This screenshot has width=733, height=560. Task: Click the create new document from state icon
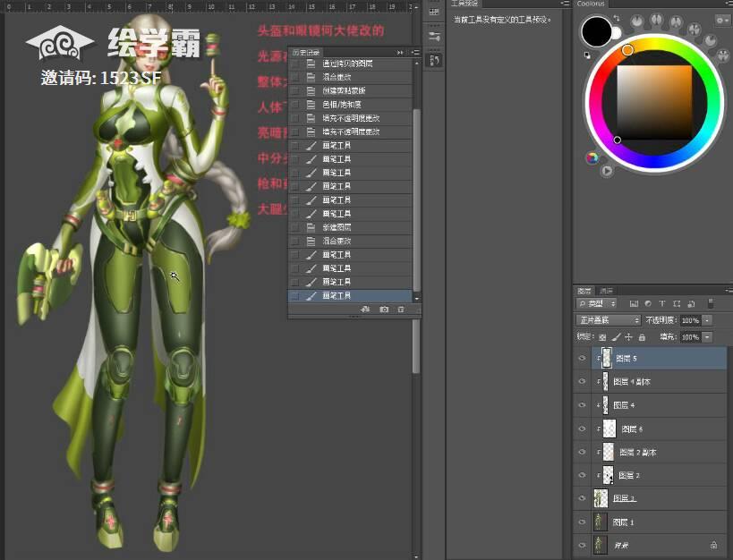click(365, 310)
